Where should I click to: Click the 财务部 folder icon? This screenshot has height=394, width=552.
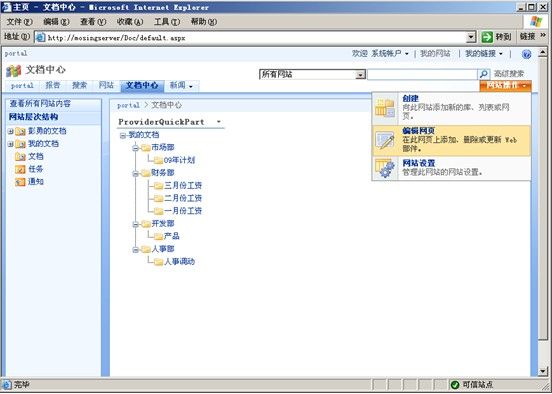[146, 173]
